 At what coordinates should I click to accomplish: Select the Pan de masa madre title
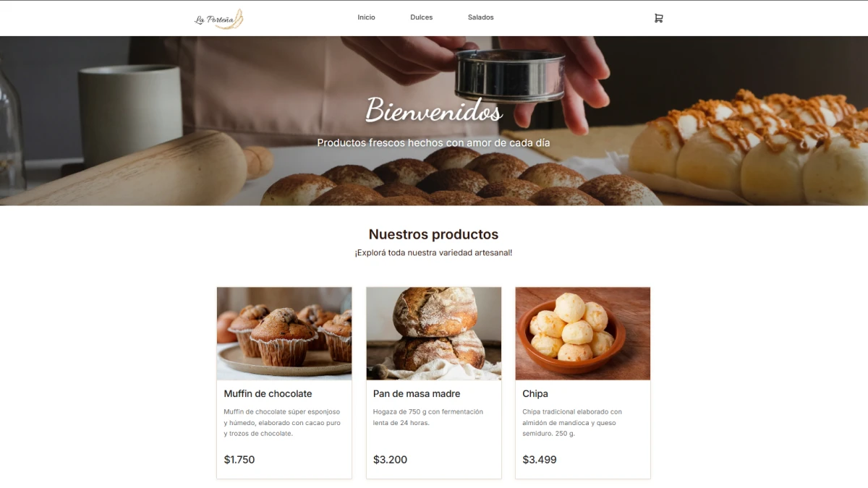coord(417,394)
